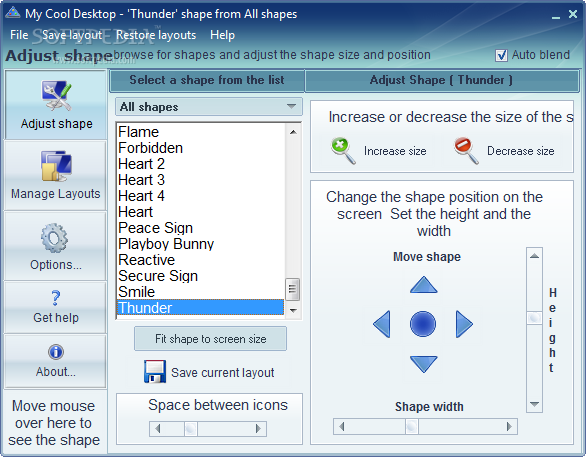Click the Increase size magnifier icon
Viewport: 586px width, 457px height.
coord(343,151)
